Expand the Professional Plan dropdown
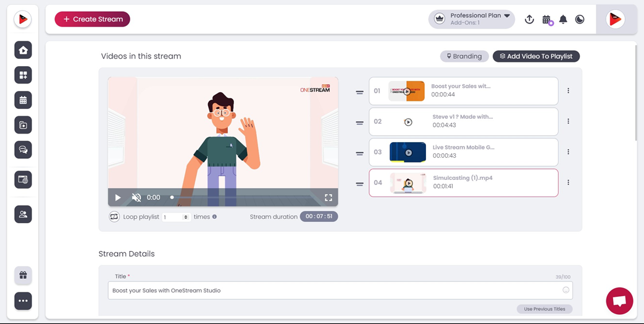Image resolution: width=644 pixels, height=324 pixels. [x=507, y=15]
